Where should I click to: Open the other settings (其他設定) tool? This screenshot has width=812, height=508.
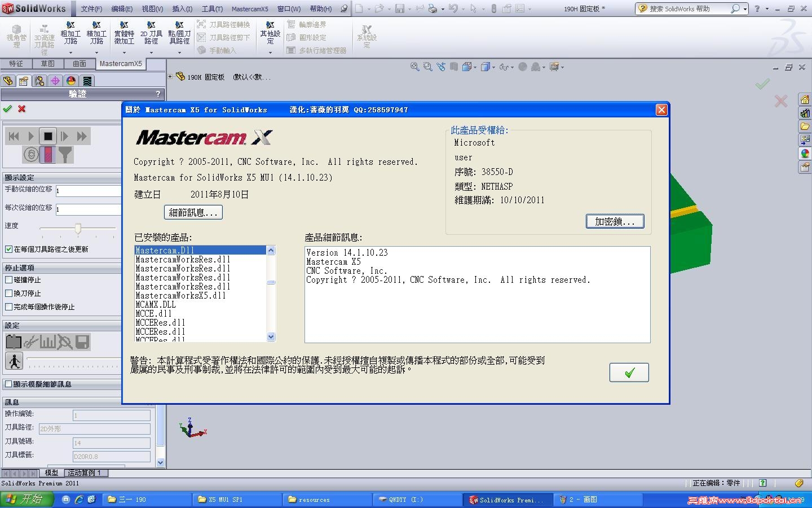click(270, 33)
